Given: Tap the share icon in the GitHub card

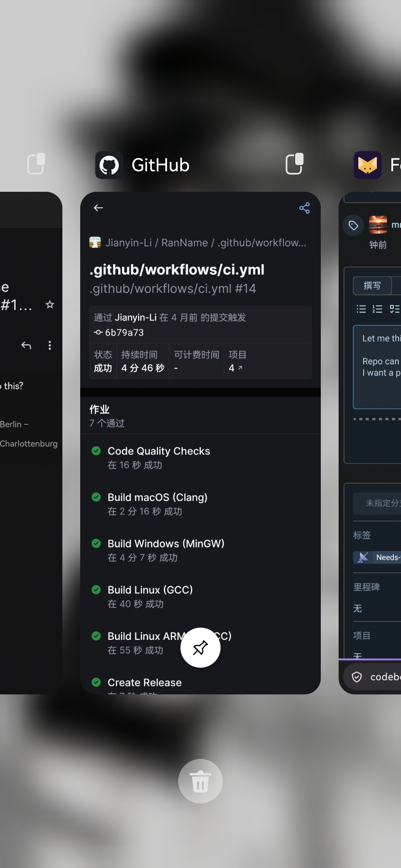Looking at the screenshot, I should click(x=304, y=208).
